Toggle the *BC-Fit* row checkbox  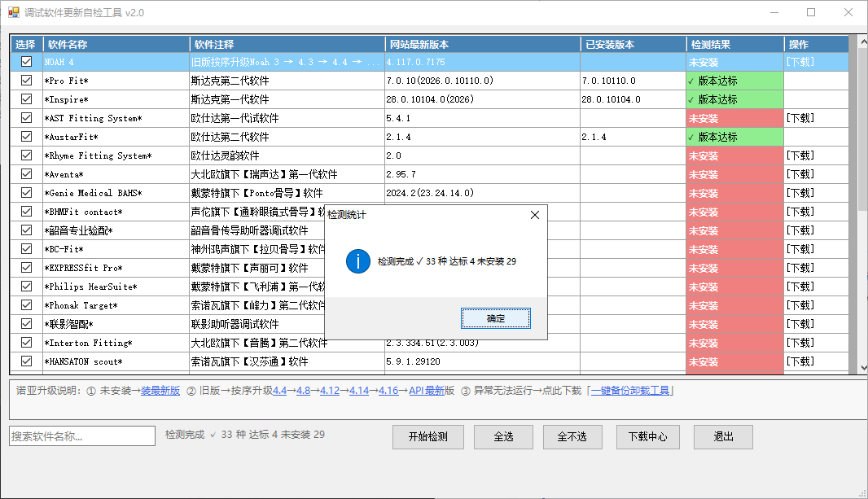(26, 249)
